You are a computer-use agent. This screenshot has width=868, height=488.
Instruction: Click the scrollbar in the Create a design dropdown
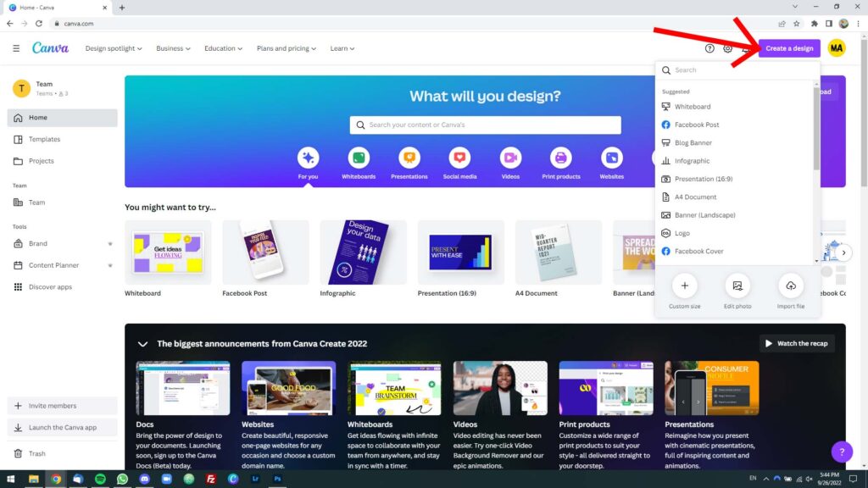click(x=816, y=129)
